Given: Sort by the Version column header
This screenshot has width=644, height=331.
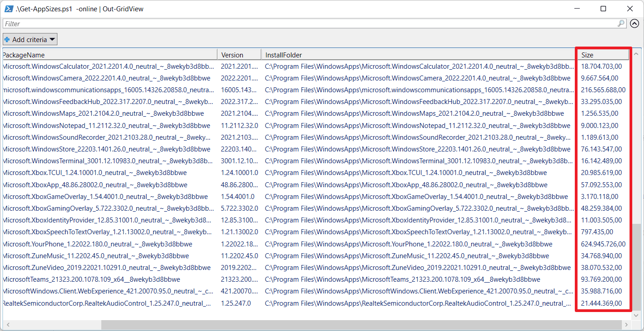Looking at the screenshot, I should pyautogui.click(x=239, y=55).
